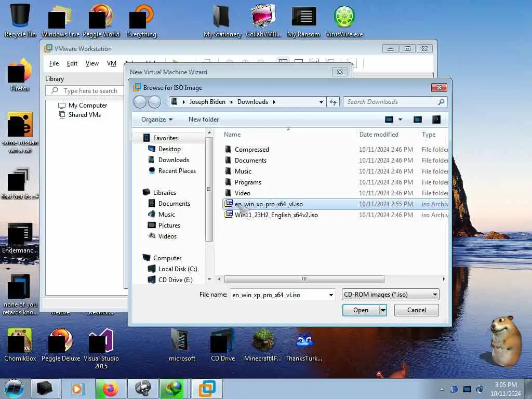This screenshot has height=399, width=532.
Task: Open the media player taskbar icon
Action: pyautogui.click(x=77, y=389)
